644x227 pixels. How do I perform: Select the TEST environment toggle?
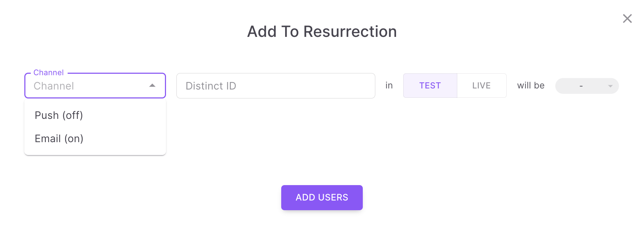(430, 86)
